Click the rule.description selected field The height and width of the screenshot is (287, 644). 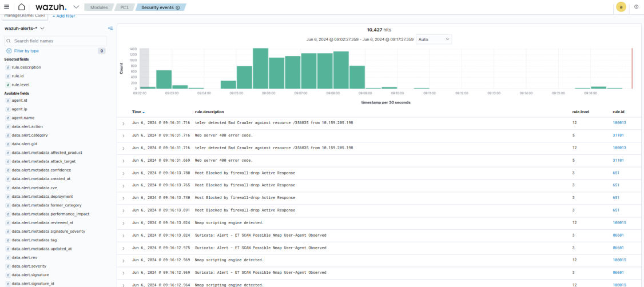pyautogui.click(x=26, y=67)
